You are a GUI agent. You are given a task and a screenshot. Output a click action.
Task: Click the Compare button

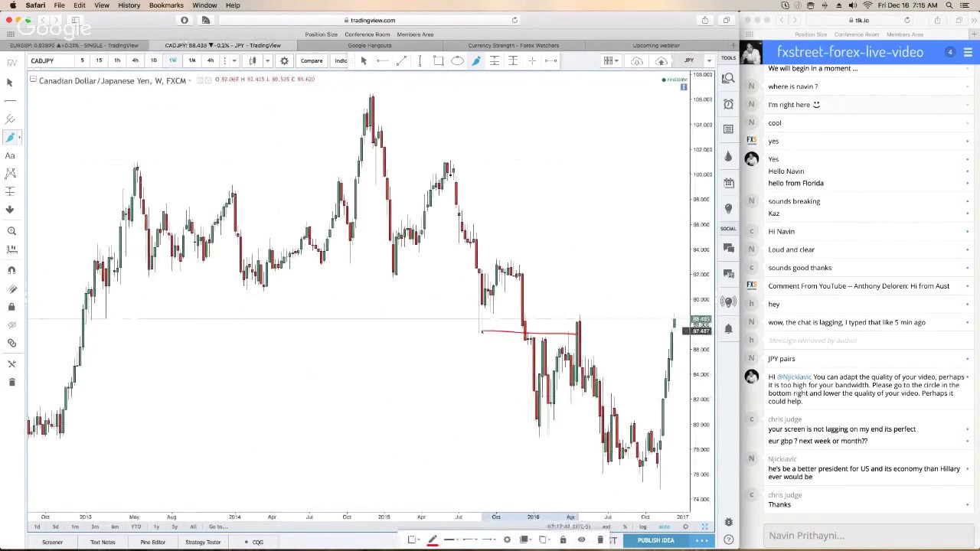[x=312, y=60]
